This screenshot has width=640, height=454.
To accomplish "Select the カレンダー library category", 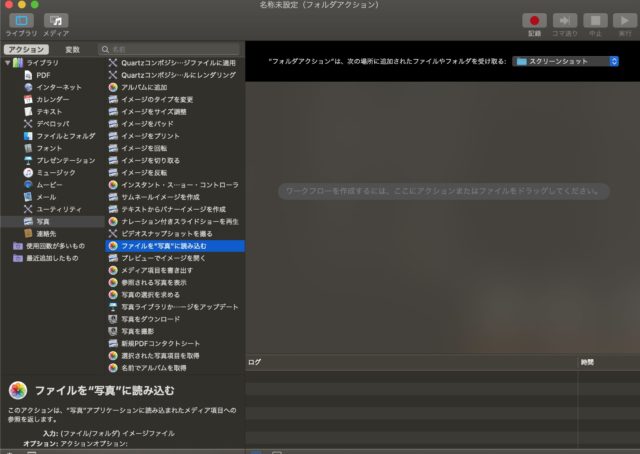I will (x=53, y=100).
